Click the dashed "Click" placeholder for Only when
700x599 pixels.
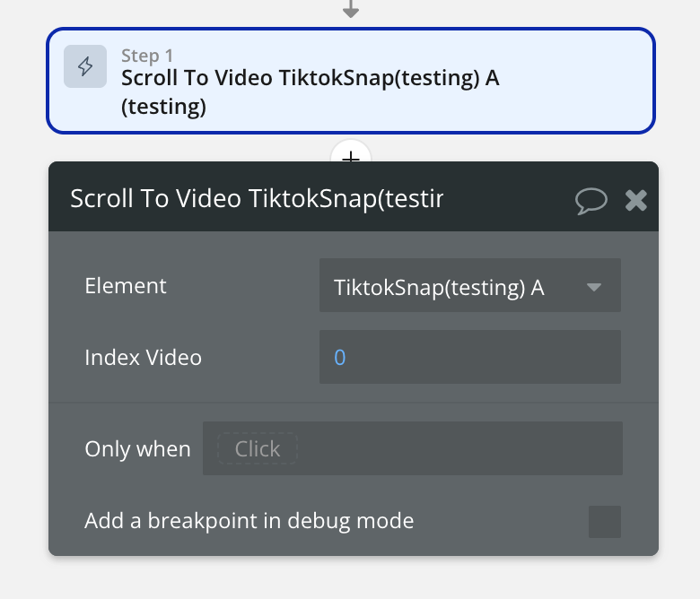(258, 448)
